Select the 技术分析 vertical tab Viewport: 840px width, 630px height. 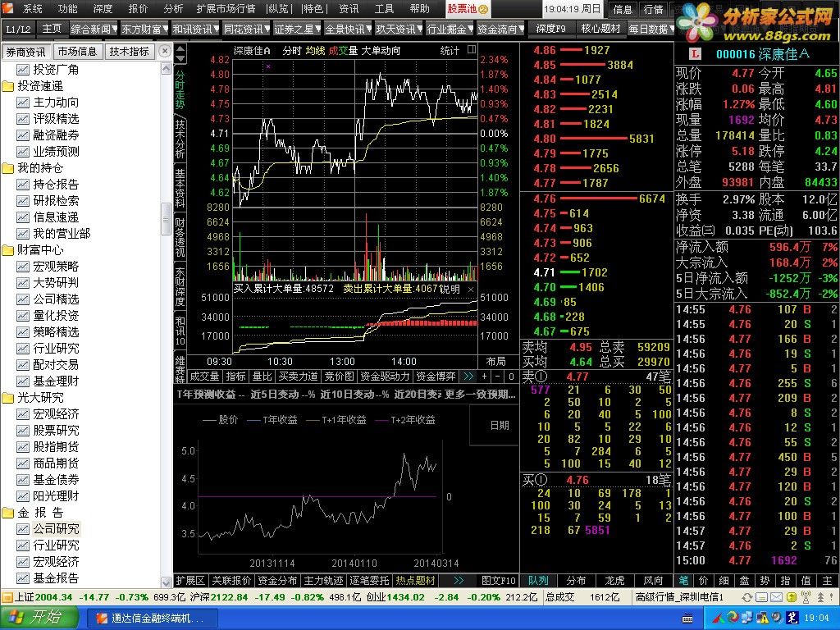click(x=180, y=139)
